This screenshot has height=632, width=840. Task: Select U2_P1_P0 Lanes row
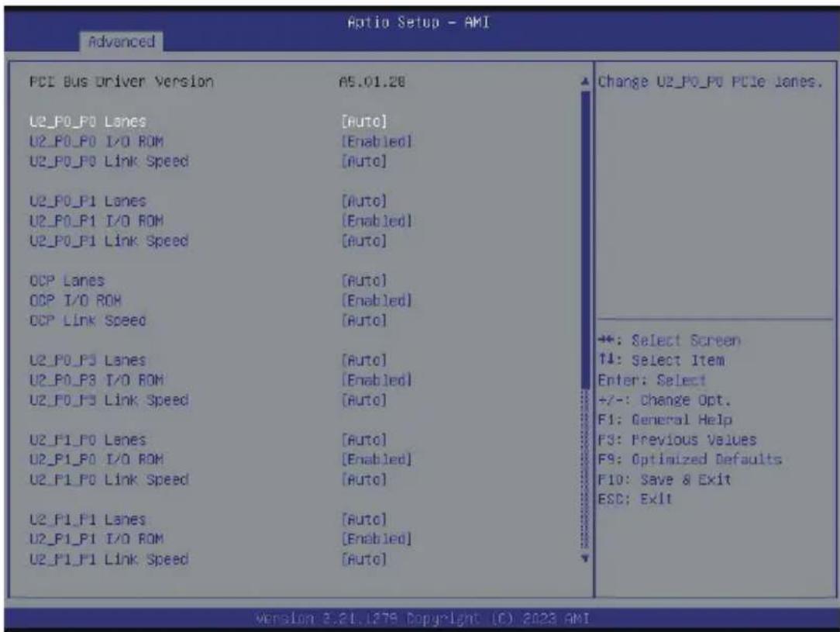point(88,440)
